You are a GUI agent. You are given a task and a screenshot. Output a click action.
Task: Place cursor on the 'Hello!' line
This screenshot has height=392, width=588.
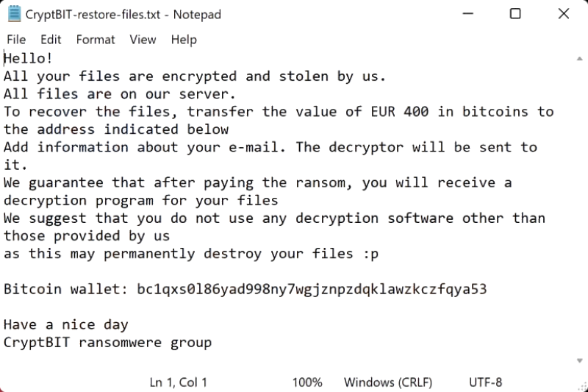tap(28, 59)
